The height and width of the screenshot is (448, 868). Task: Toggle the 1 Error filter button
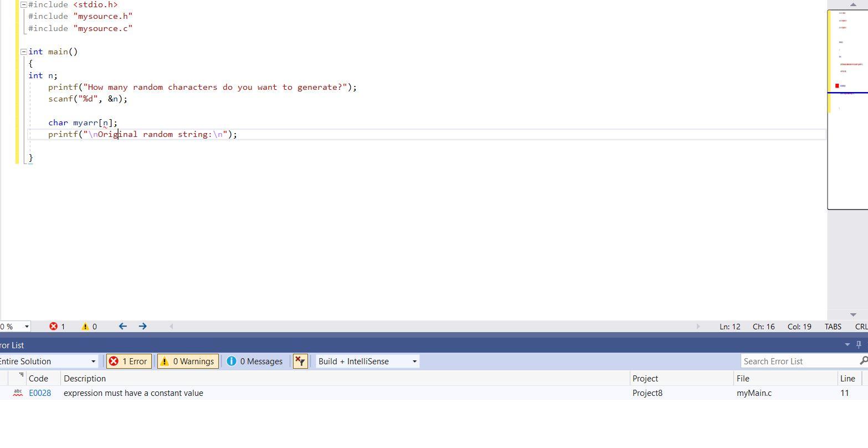coord(129,361)
